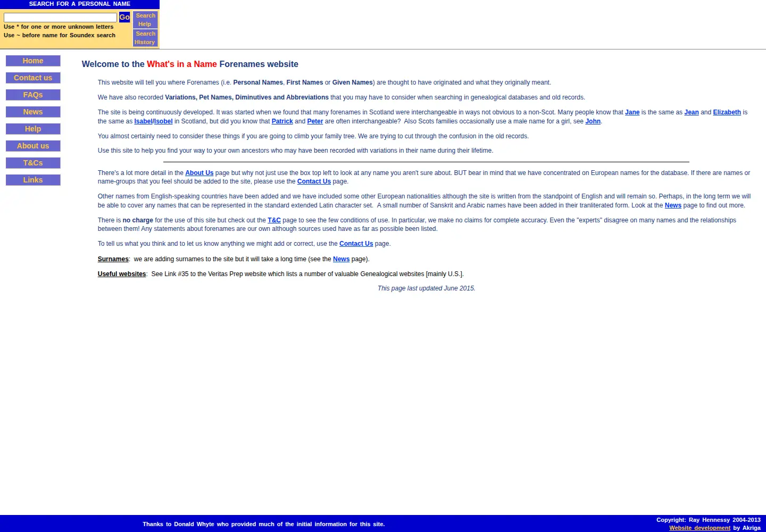Select T&Cs in the sidebar menu
766x532 pixels.
(33, 163)
